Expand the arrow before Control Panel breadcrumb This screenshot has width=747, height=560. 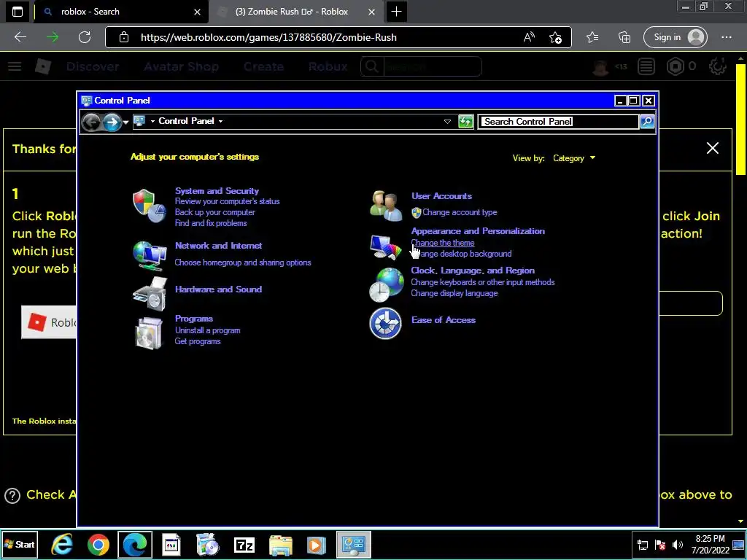tap(152, 122)
